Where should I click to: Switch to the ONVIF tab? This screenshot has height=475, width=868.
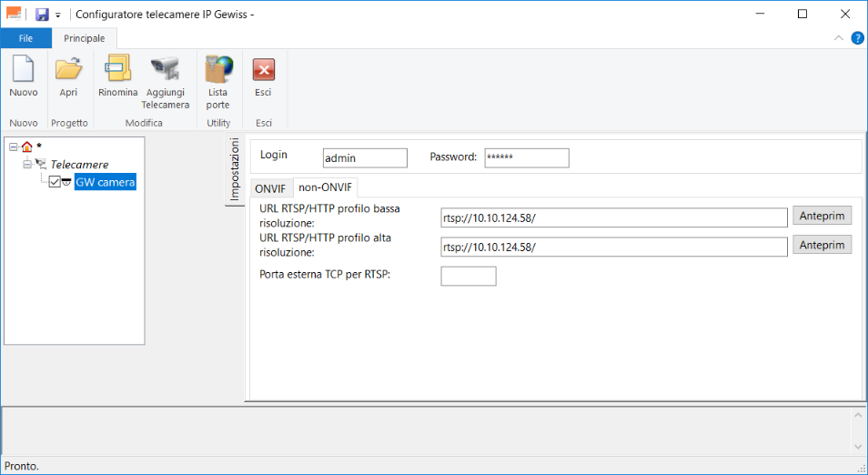[x=271, y=188]
